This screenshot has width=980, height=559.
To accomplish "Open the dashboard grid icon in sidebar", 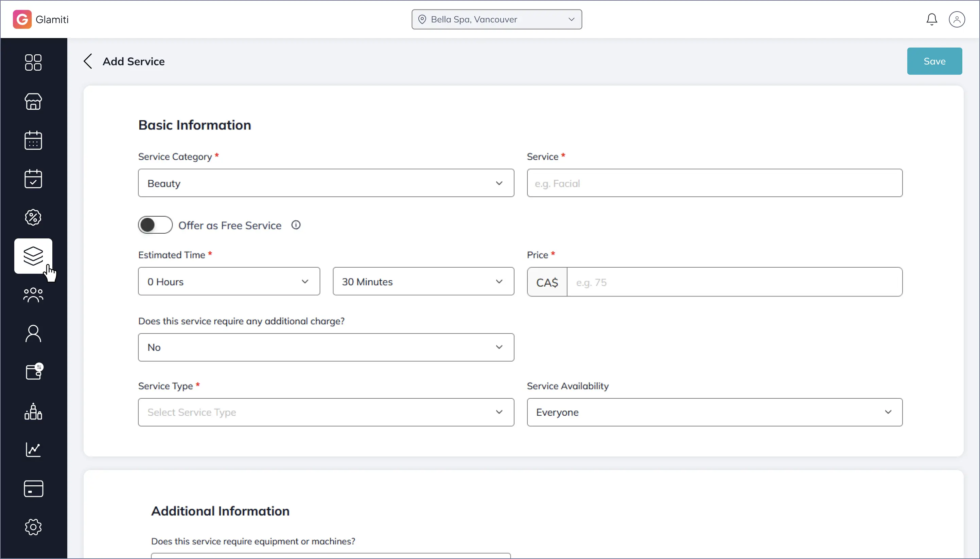I will coord(33,62).
